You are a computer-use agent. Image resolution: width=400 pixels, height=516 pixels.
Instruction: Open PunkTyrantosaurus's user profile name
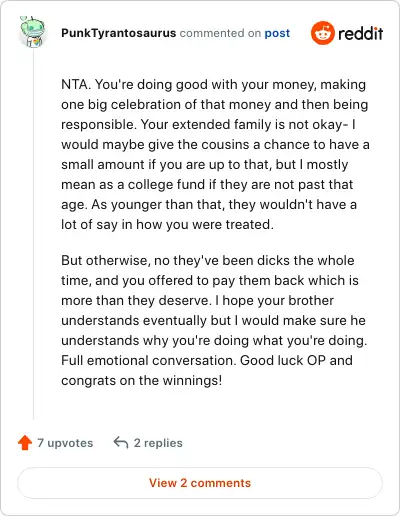click(118, 33)
